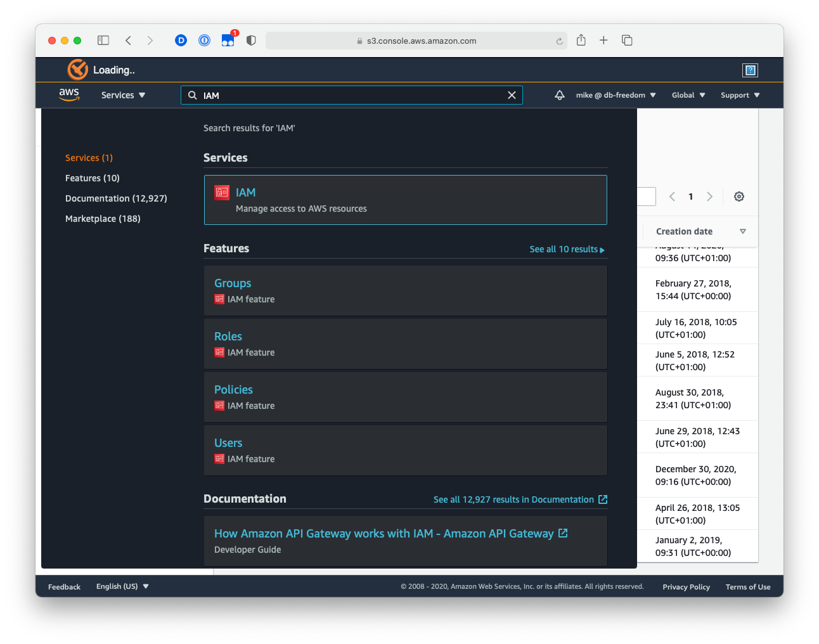The height and width of the screenshot is (644, 819).
Task: Open the English (US) language selector
Action: coord(122,586)
